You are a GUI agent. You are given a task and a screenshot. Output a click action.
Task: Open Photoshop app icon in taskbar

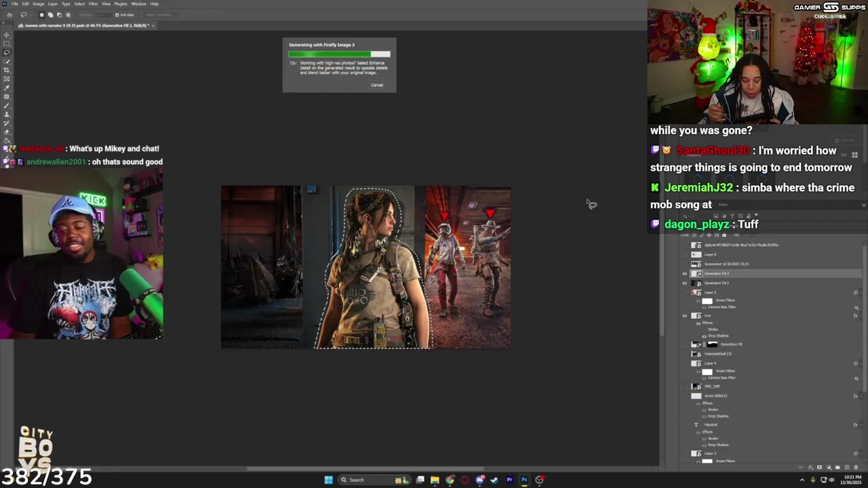coord(524,480)
